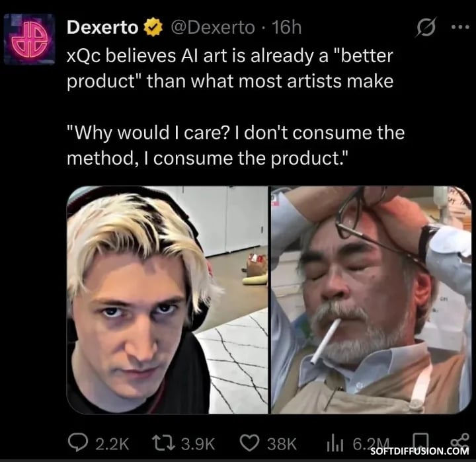Open the three-dot more options menu
The width and height of the screenshot is (476, 462).
click(460, 27)
